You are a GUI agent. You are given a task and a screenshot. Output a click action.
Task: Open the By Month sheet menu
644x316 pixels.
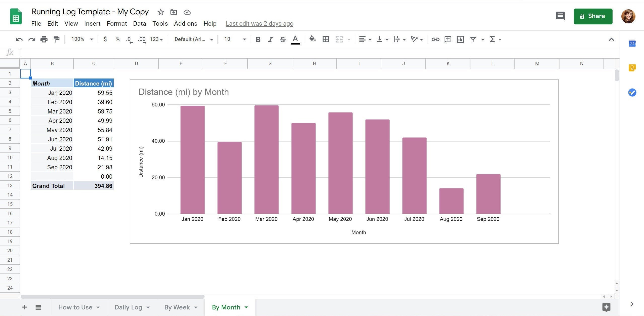point(246,307)
